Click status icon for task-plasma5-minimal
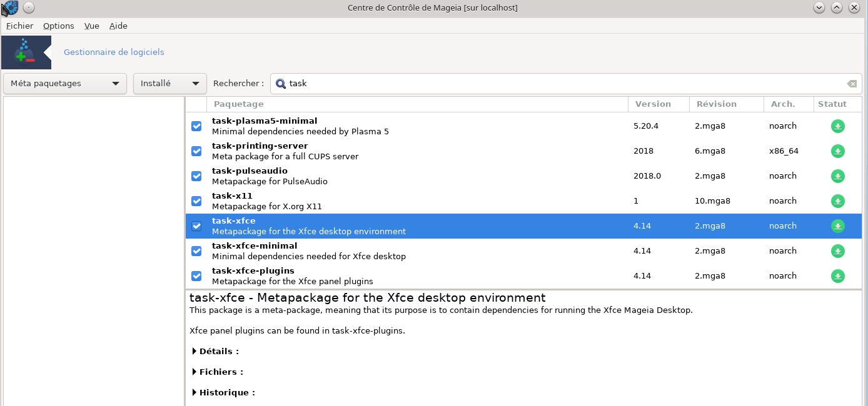The height and width of the screenshot is (406, 868). pyautogui.click(x=837, y=126)
